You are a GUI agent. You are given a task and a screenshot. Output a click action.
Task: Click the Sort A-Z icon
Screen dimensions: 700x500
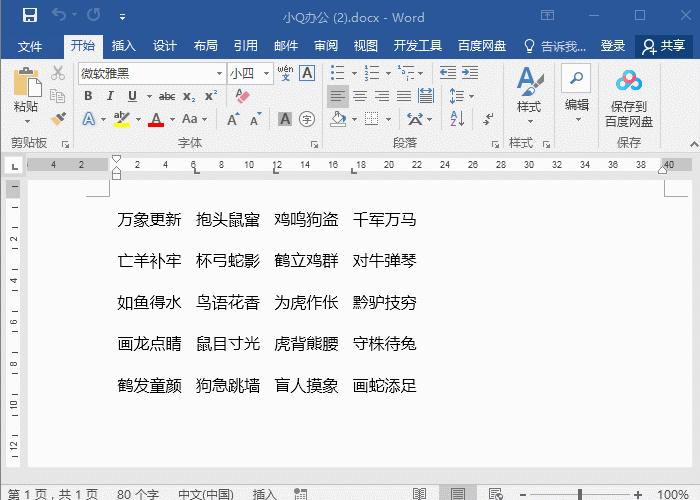(x=458, y=119)
